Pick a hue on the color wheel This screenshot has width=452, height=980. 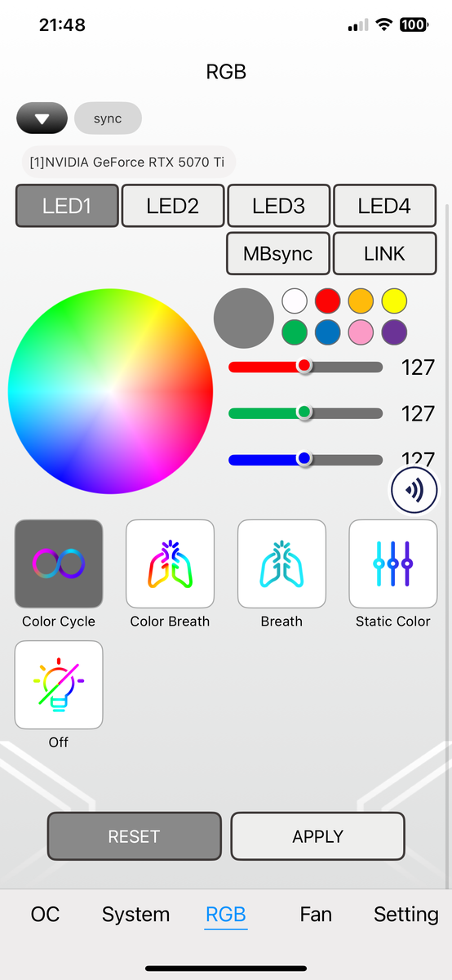(110, 391)
